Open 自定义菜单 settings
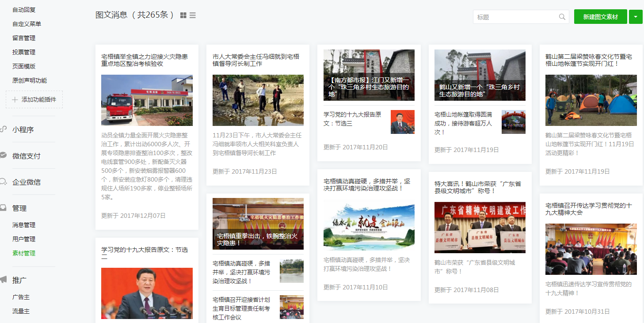The width and height of the screenshot is (644, 323). pyautogui.click(x=27, y=24)
